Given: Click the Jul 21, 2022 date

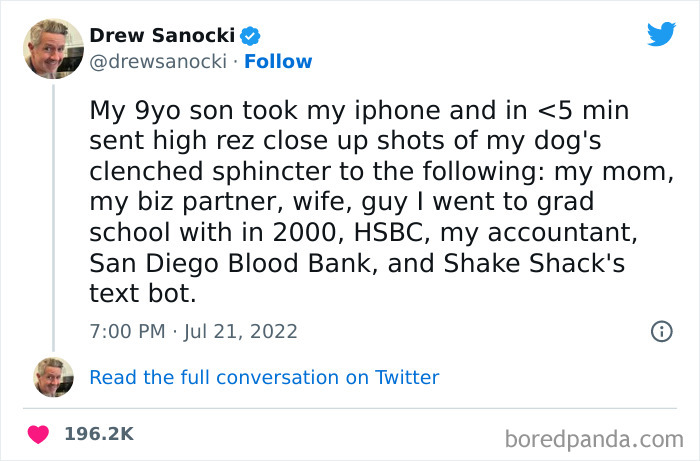Looking at the screenshot, I should click(x=240, y=331).
